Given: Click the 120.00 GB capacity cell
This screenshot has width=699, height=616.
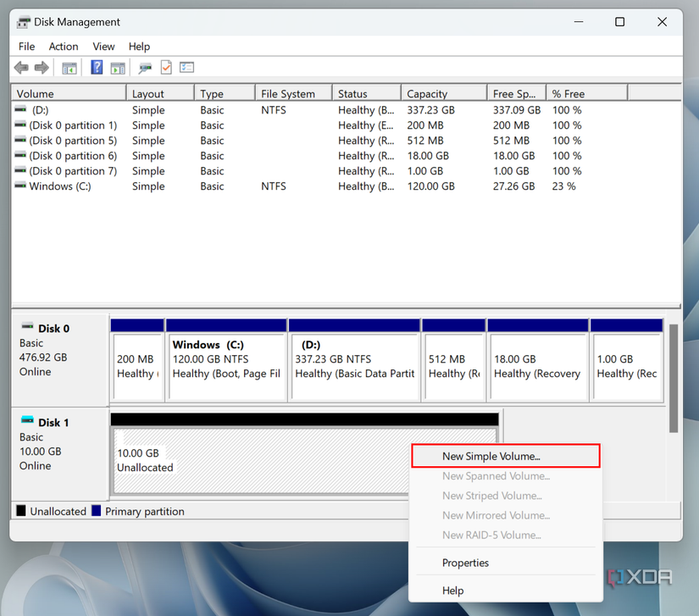Looking at the screenshot, I should pos(430,186).
